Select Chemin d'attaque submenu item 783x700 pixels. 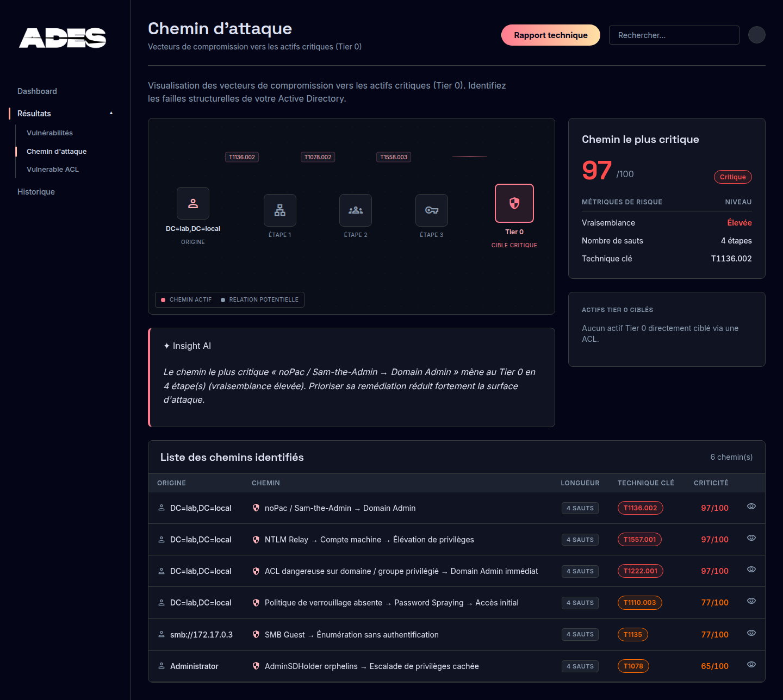click(x=57, y=151)
